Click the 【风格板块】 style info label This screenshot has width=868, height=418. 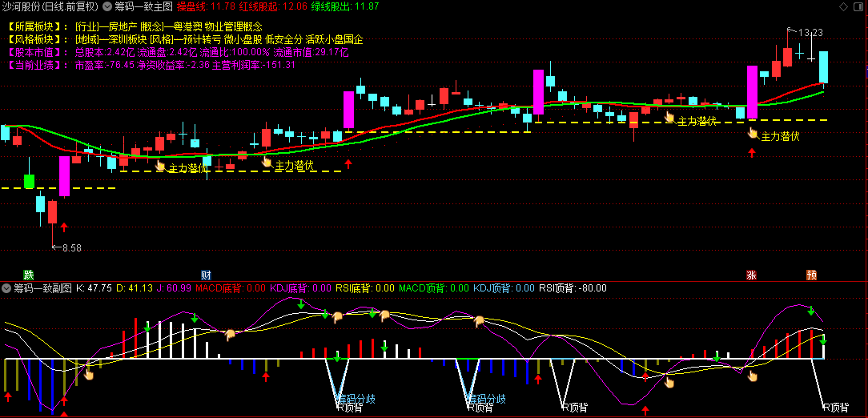tap(37, 39)
